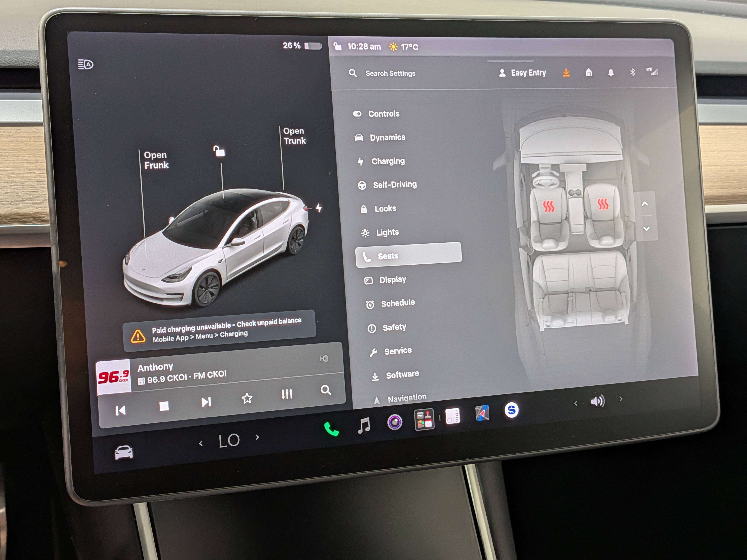This screenshot has height=560, width=747.
Task: Lower volume with left chevron
Action: pos(575,403)
